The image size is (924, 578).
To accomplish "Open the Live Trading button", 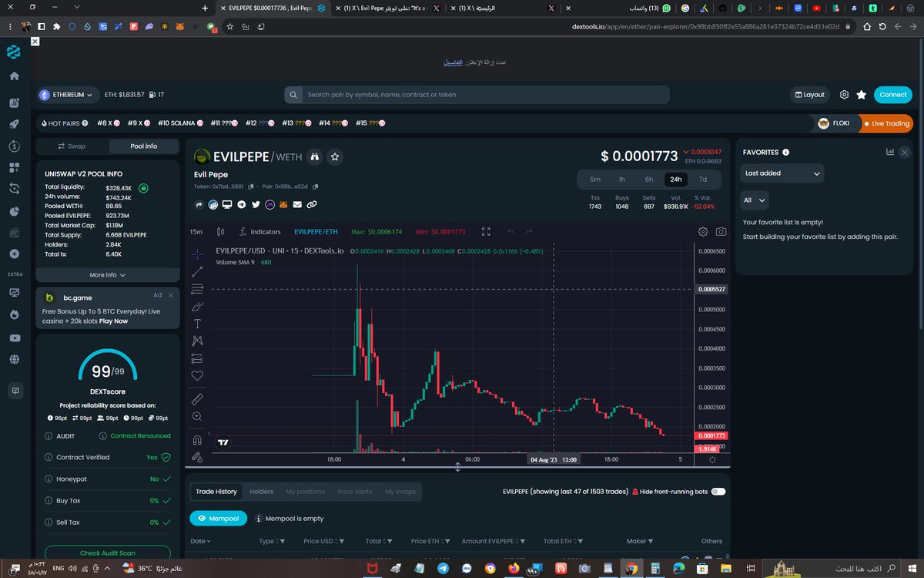I will (x=885, y=123).
